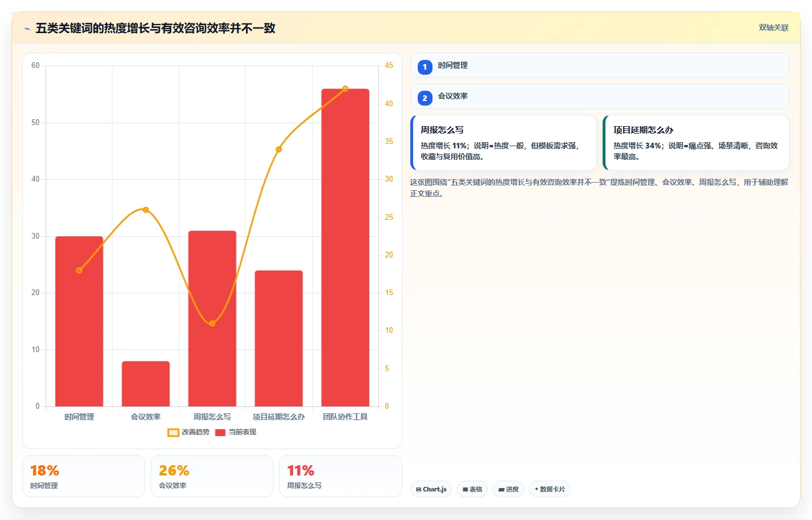812x520 pixels.
Task: Click the 改善趋势 legend label
Action: click(x=195, y=432)
